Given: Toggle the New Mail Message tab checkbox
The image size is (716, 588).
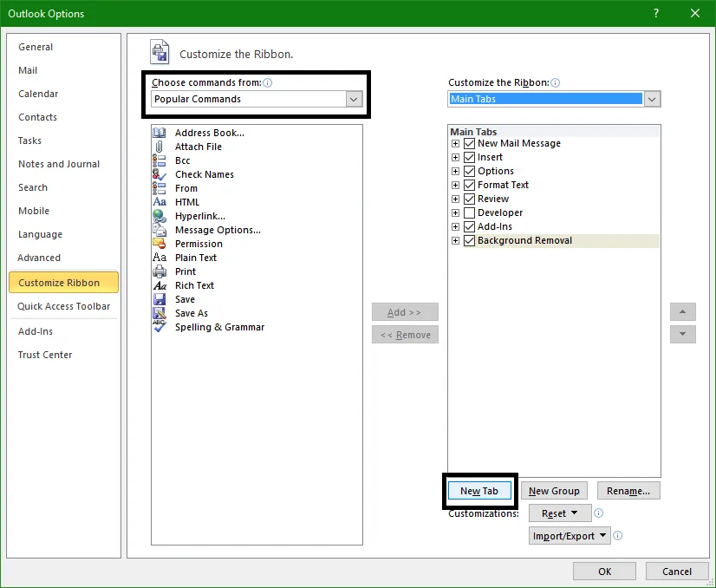Looking at the screenshot, I should tap(469, 143).
